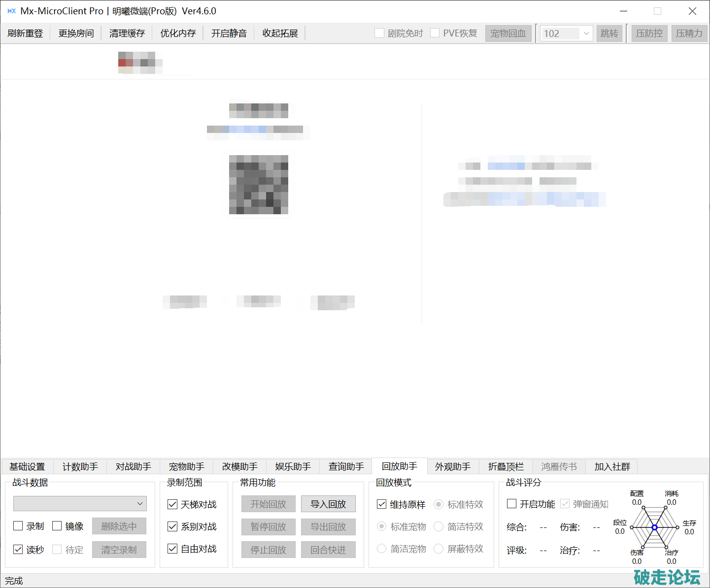Click the blue center point of radar chart
The height and width of the screenshot is (588, 710).
[x=654, y=527]
